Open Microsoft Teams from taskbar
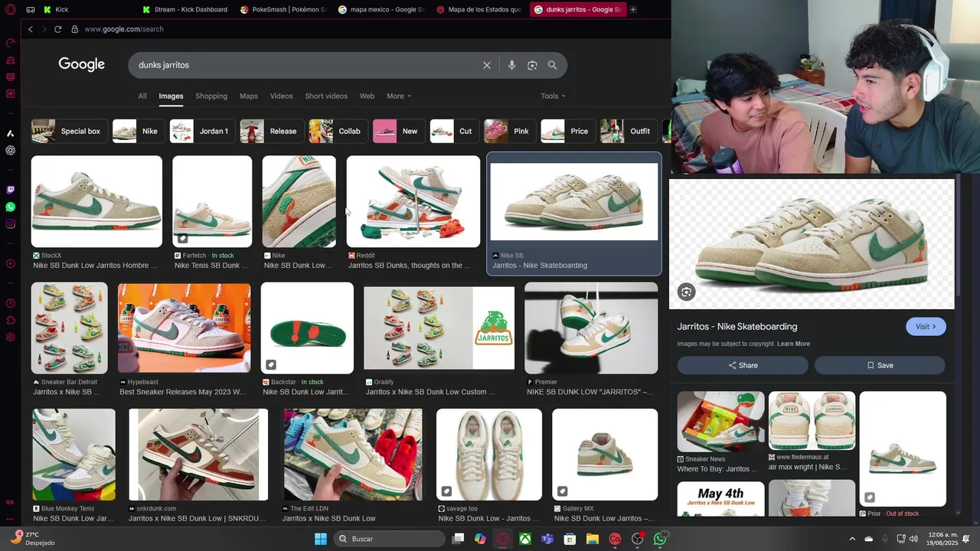Screen dimensions: 980x551 coord(547,539)
